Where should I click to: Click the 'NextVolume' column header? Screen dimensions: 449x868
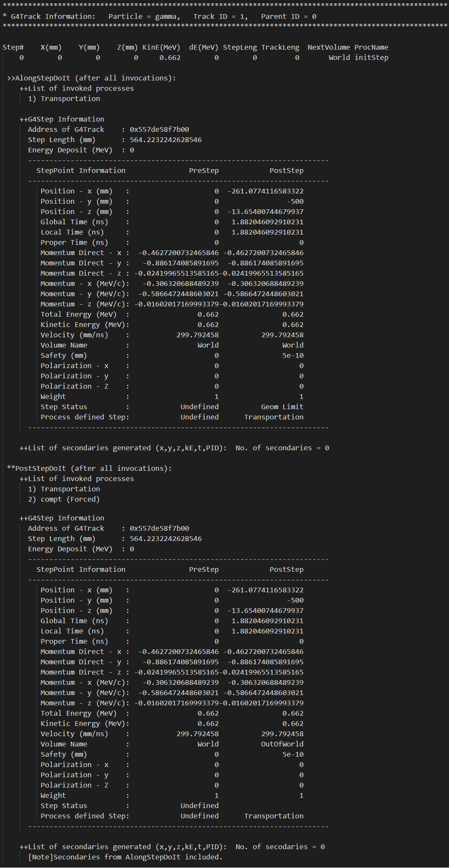click(329, 47)
